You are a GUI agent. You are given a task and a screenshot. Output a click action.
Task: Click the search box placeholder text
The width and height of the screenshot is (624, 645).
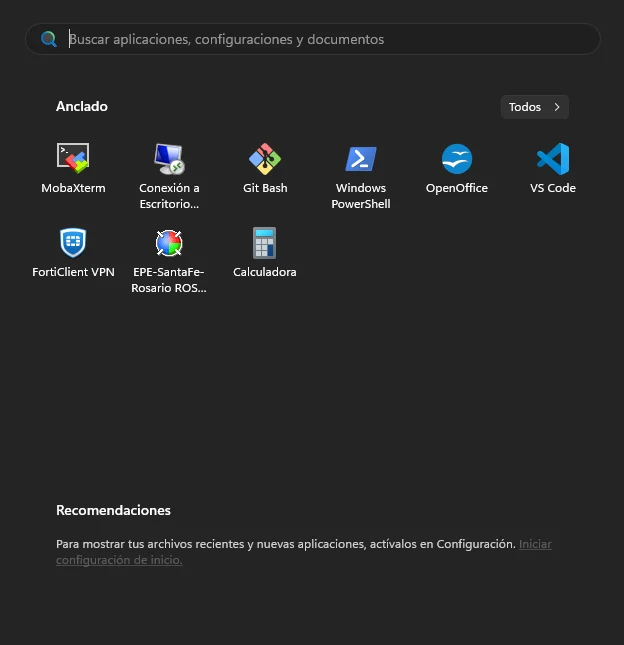tap(227, 39)
